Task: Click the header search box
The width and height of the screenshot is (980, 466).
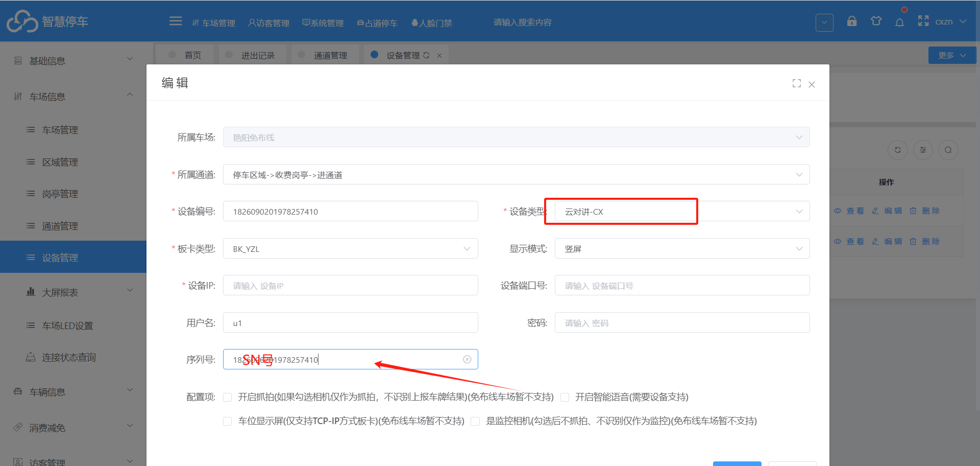Action: 523,22
